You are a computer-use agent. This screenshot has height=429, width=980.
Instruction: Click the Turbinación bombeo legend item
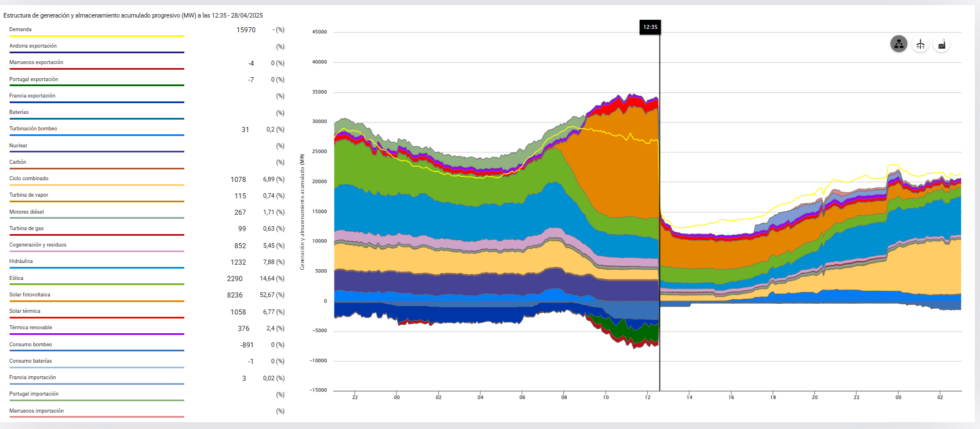click(x=33, y=129)
